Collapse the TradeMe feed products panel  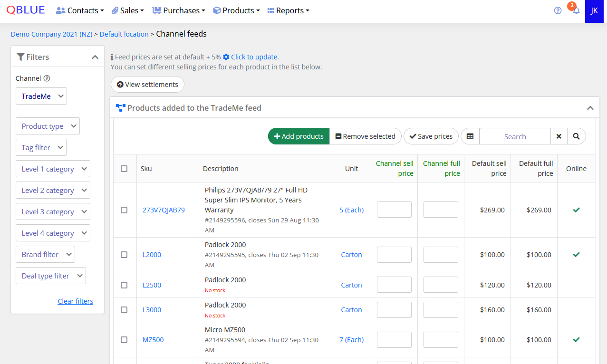click(590, 108)
